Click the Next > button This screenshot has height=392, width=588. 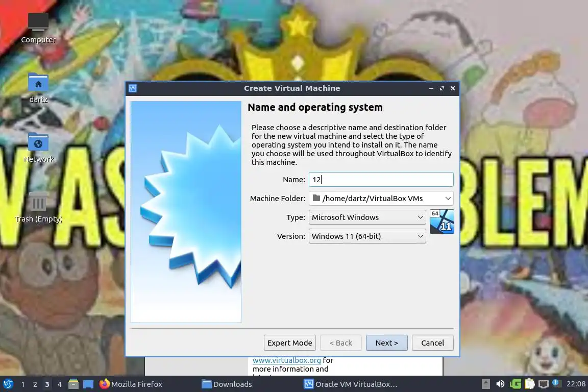pos(386,343)
